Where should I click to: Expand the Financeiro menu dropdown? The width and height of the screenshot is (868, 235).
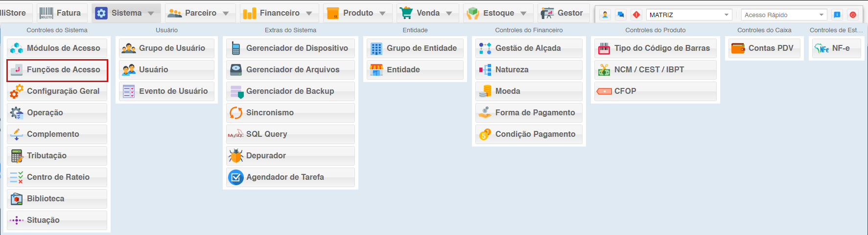pos(309,13)
